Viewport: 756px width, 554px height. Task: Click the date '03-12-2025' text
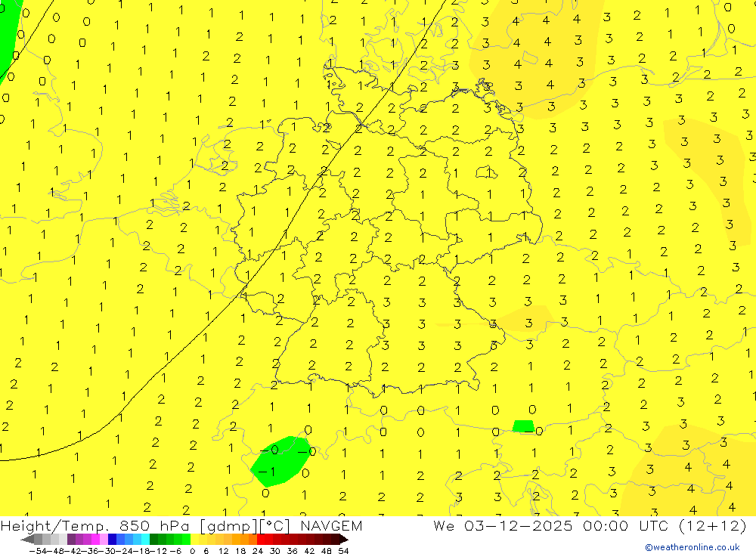point(519,525)
